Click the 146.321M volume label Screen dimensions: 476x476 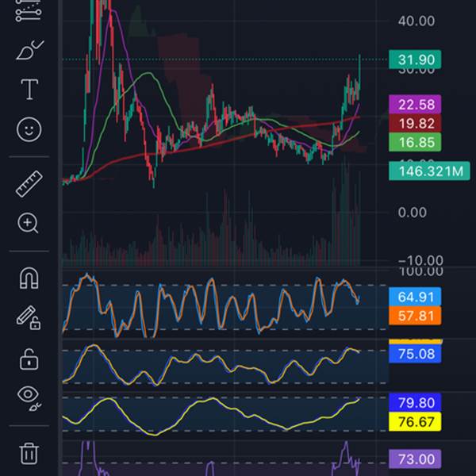coord(429,171)
